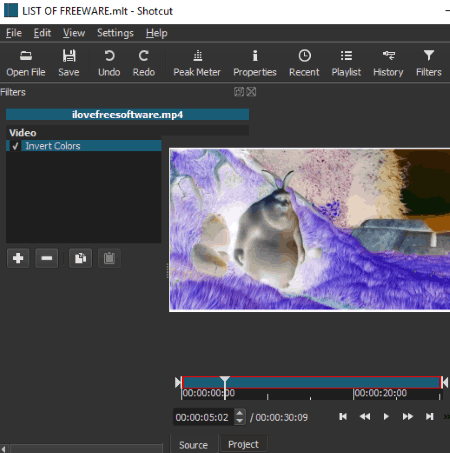Remove the selected filter with minus button
450x453 pixels.
(x=47, y=258)
